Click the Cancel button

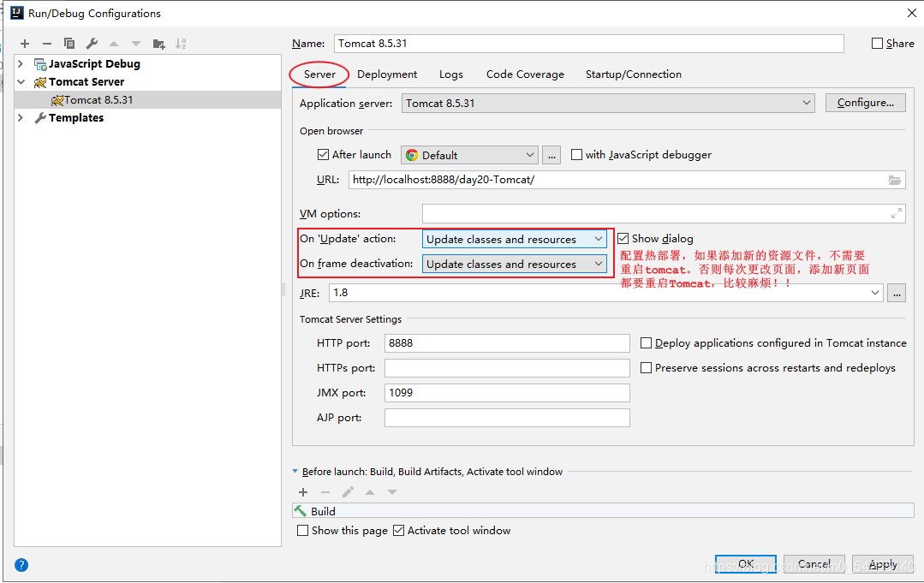[x=814, y=564]
